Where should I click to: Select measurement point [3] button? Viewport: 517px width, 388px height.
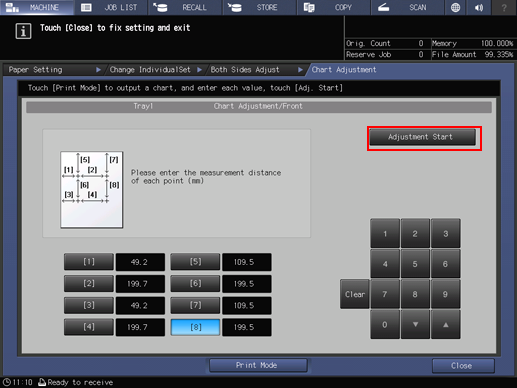89,305
